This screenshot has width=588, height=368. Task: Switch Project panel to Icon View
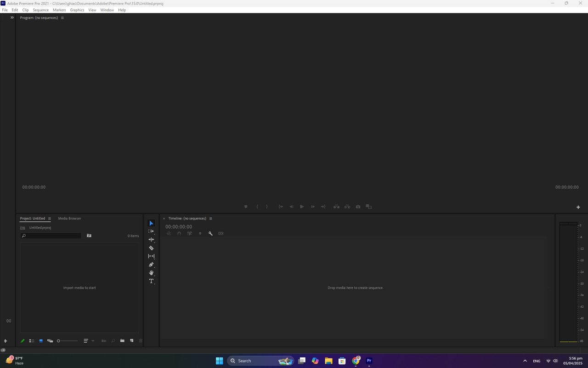pyautogui.click(x=41, y=341)
